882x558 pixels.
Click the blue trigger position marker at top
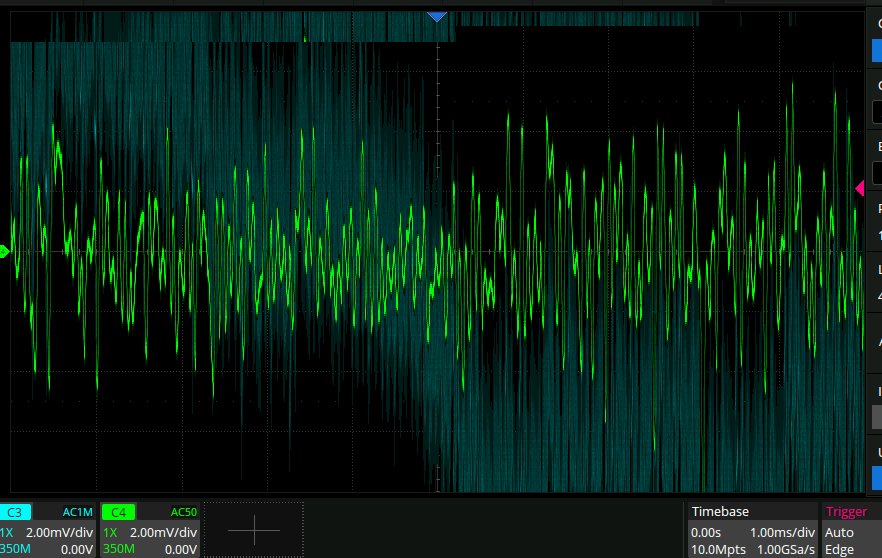pyautogui.click(x=436, y=16)
